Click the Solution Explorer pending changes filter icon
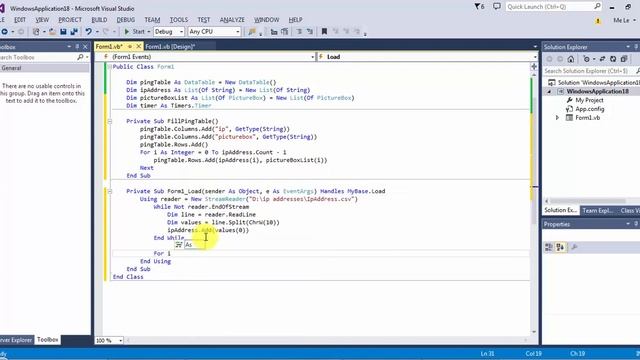This screenshot has width=640, height=360. pos(587,59)
